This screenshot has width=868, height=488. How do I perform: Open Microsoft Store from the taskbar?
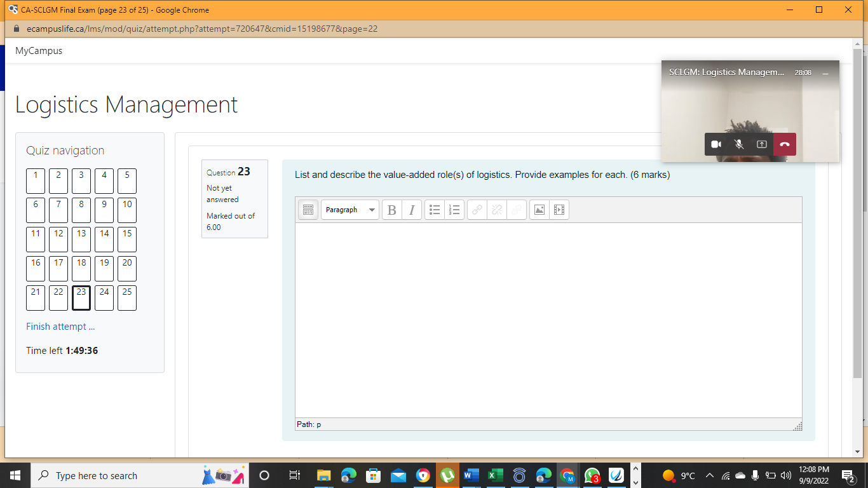(374, 475)
